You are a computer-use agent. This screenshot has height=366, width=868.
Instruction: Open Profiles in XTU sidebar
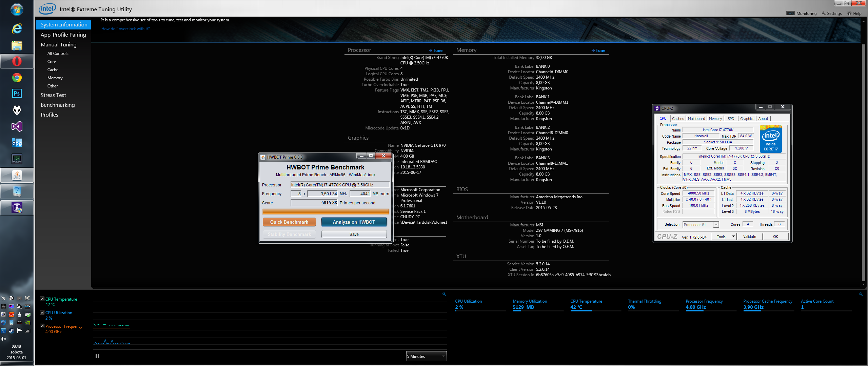(x=50, y=115)
